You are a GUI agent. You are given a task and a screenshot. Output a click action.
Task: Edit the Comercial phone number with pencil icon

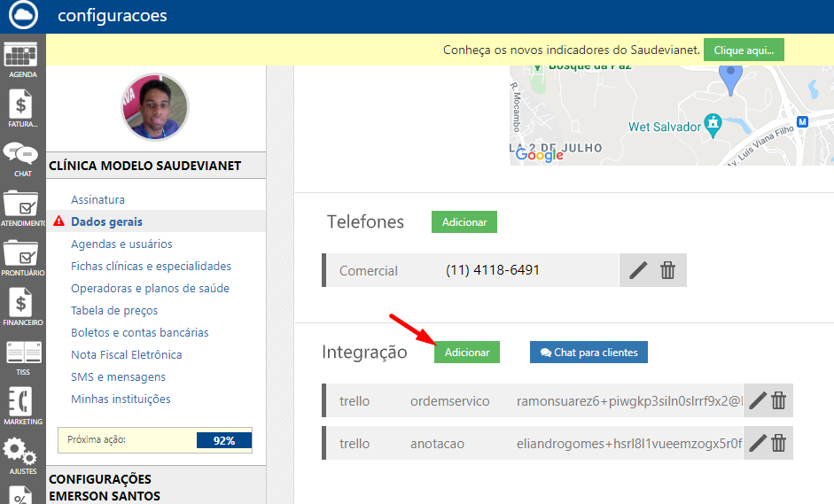pos(638,270)
